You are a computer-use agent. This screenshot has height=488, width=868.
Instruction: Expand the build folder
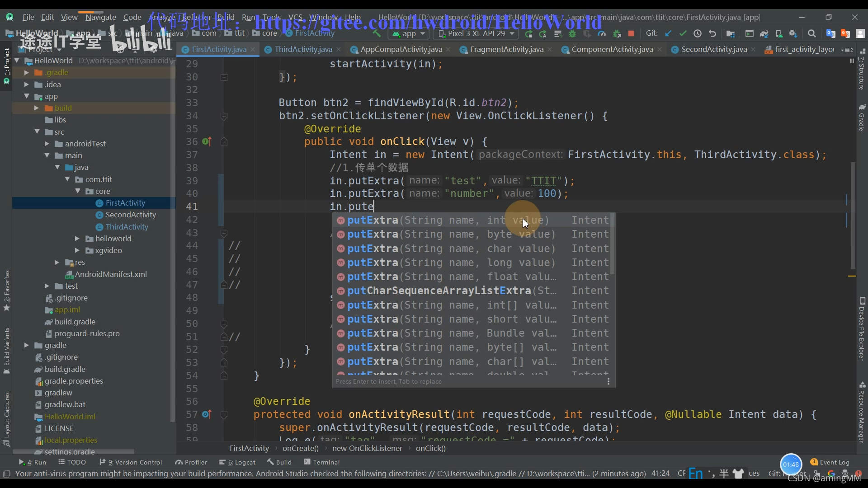click(36, 108)
